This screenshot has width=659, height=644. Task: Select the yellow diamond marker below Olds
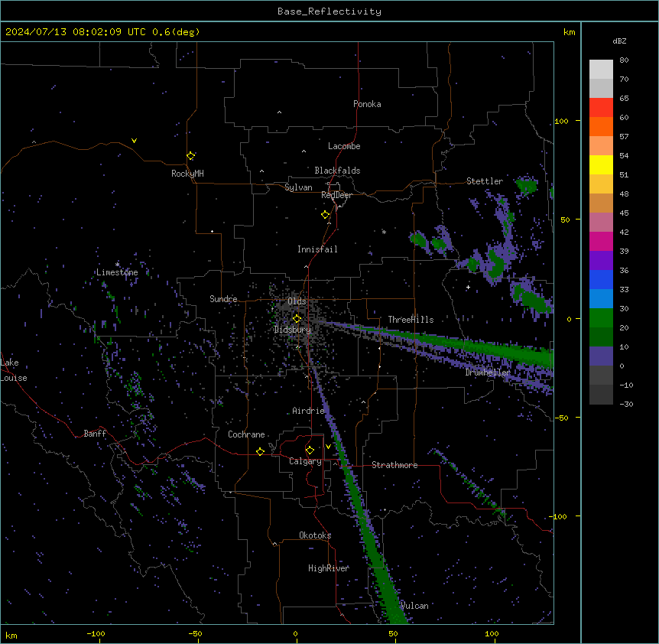point(297,319)
